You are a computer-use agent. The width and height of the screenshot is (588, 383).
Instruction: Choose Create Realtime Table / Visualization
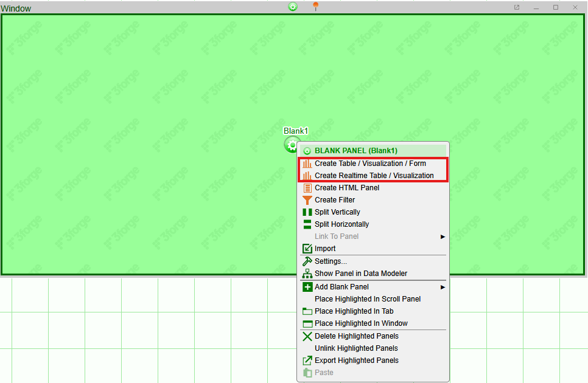pyautogui.click(x=374, y=176)
